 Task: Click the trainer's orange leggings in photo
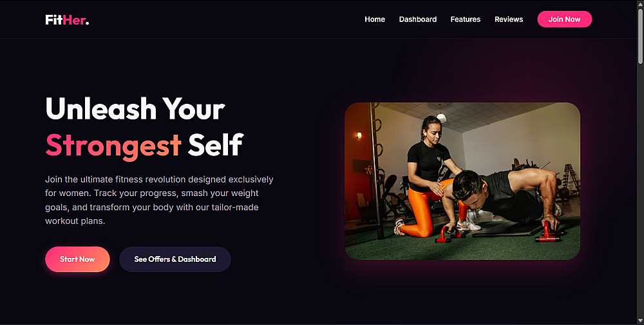pyautogui.click(x=427, y=210)
